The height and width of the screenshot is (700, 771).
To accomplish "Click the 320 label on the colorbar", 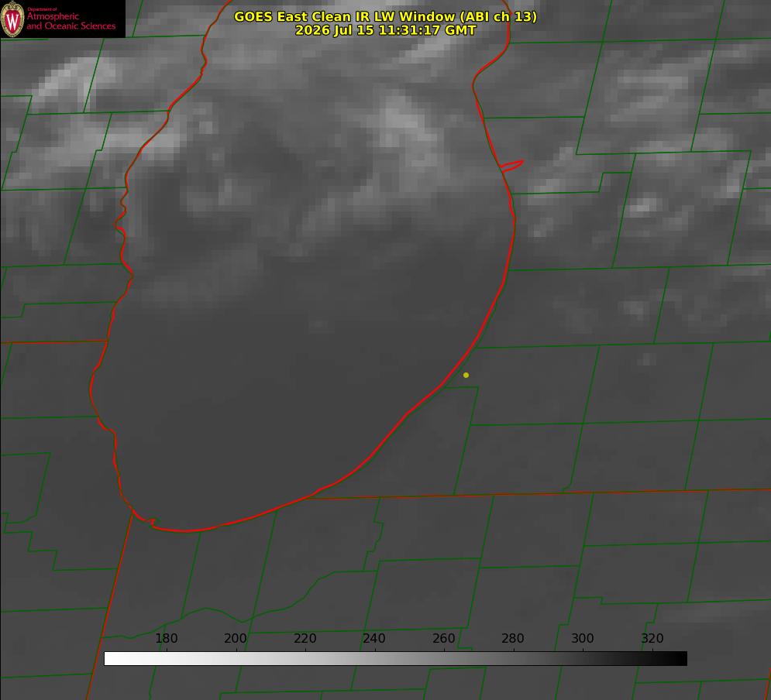I will click(x=652, y=638).
